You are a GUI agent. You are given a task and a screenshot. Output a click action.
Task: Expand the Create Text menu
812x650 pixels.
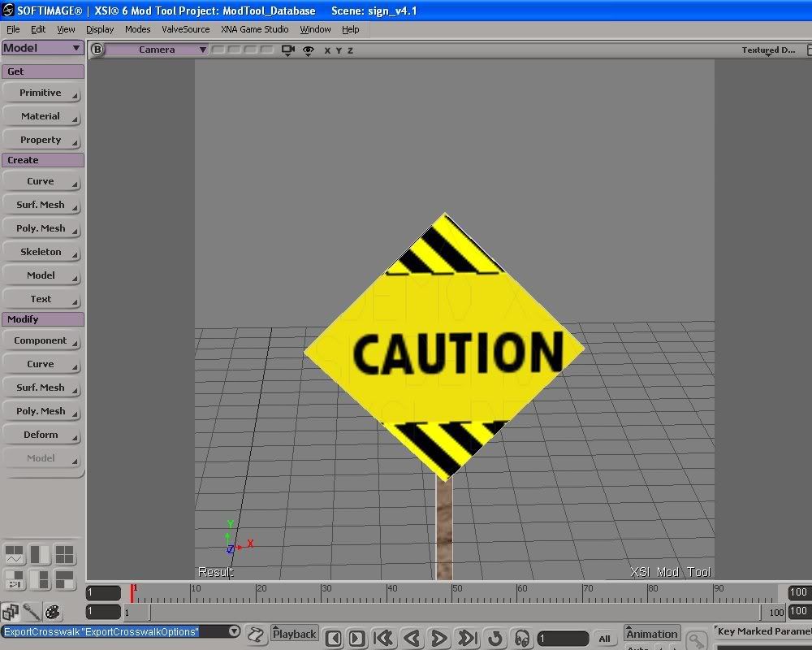41,299
